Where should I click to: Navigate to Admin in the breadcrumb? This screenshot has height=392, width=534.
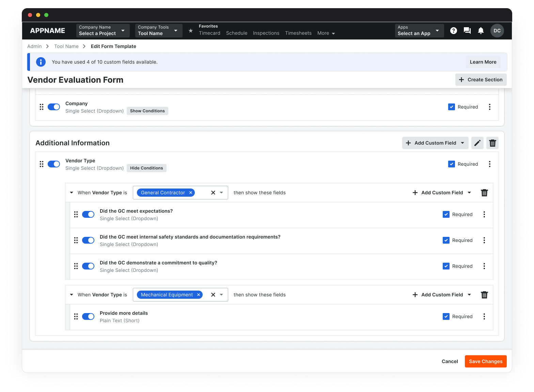click(34, 46)
